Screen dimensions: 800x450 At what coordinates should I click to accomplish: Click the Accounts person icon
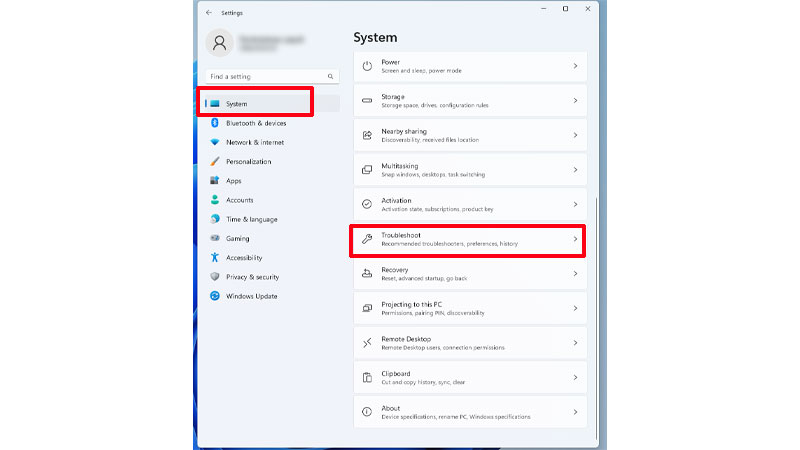tap(215, 200)
